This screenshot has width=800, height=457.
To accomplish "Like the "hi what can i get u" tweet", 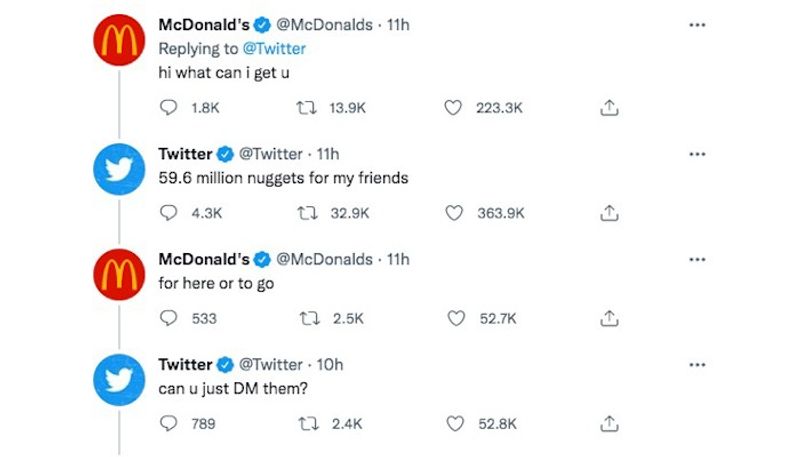I will [454, 108].
